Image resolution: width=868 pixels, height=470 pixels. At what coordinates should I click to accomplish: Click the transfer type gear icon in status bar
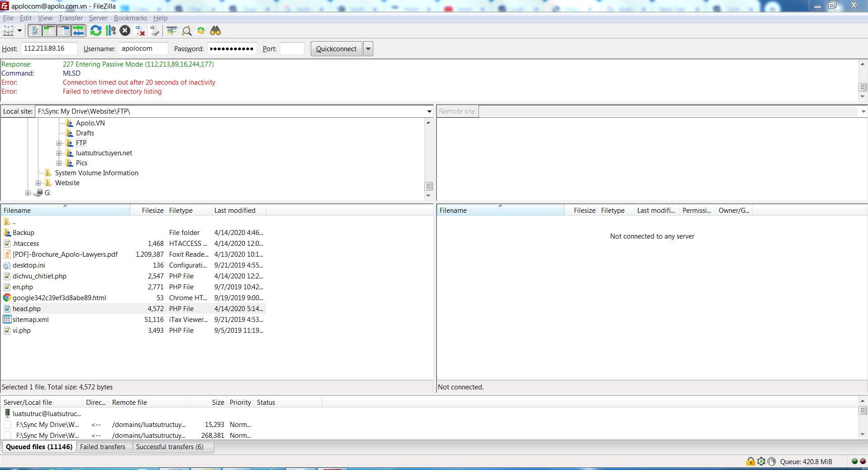pos(761,461)
